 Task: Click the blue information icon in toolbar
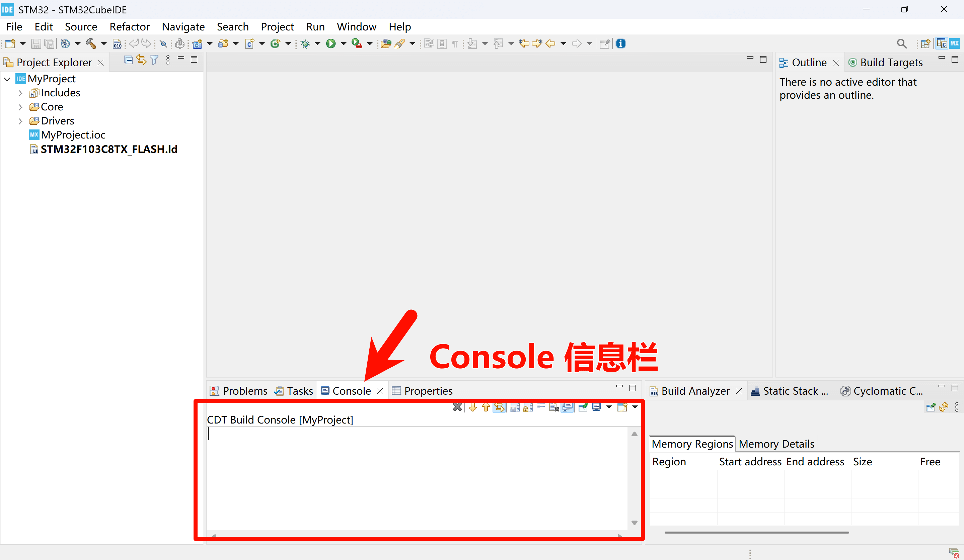click(620, 43)
